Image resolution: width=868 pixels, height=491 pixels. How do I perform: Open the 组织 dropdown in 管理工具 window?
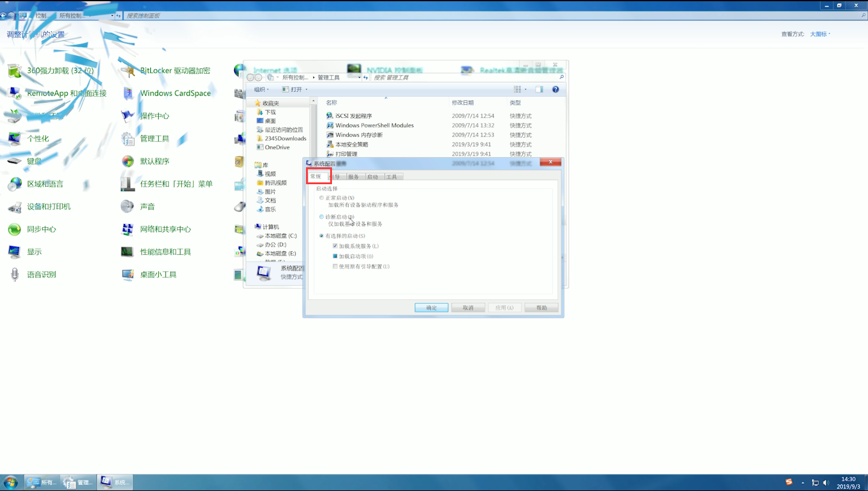(x=261, y=89)
